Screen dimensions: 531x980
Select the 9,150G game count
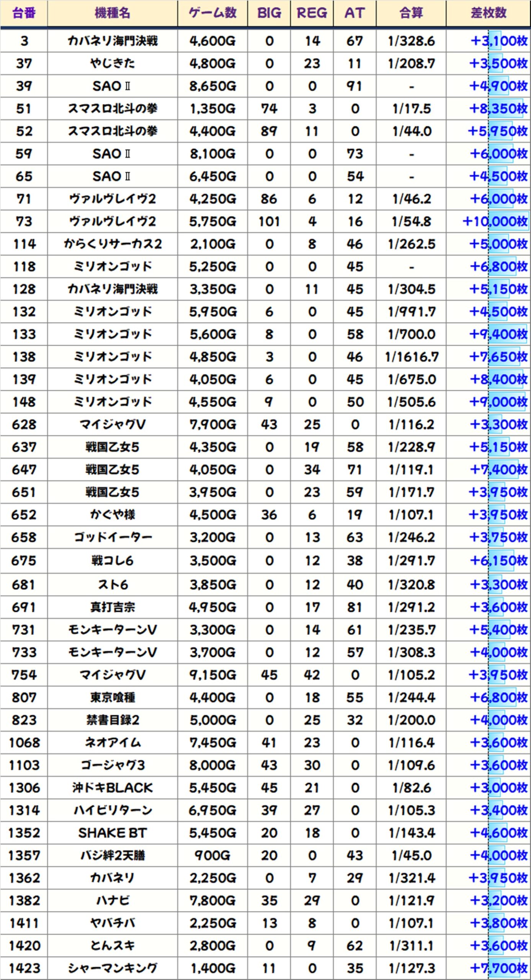click(x=212, y=675)
